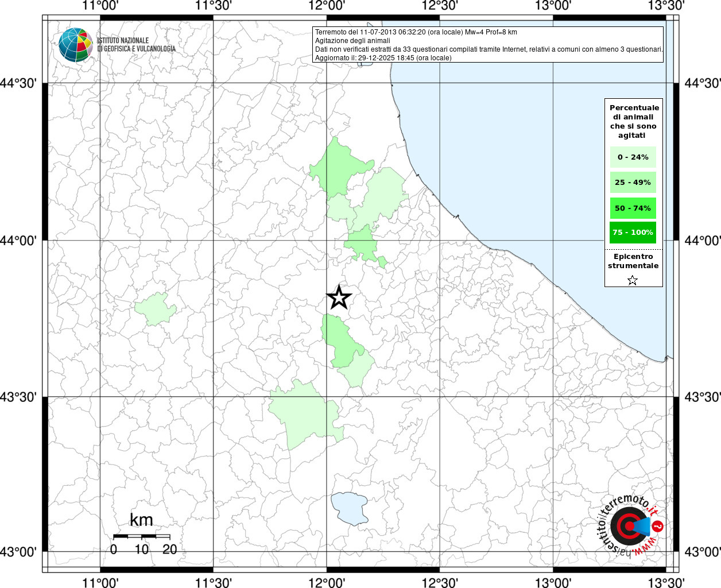Click the blue lake south of the epicenter

(x=349, y=508)
